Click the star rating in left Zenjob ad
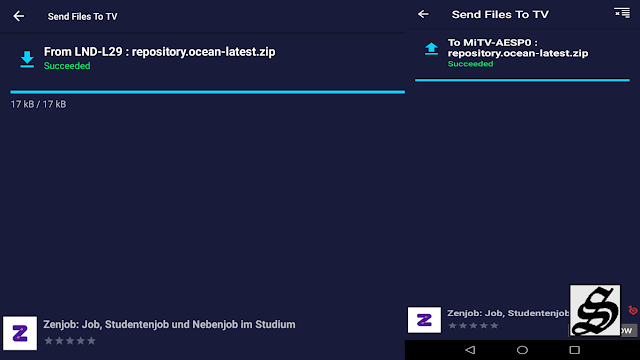 [70, 340]
